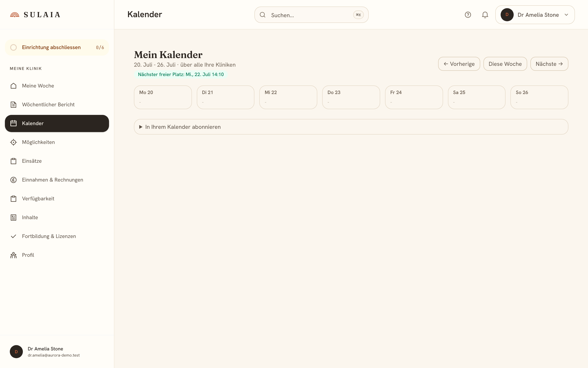The image size is (588, 368).
Task: Click the Wöchentlicher Bericht document icon
Action: coord(14,105)
